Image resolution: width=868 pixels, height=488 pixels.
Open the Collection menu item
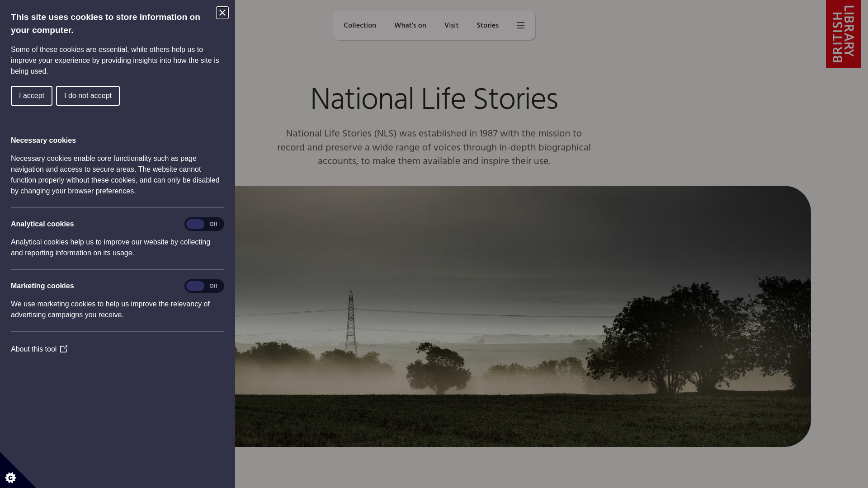click(x=360, y=25)
